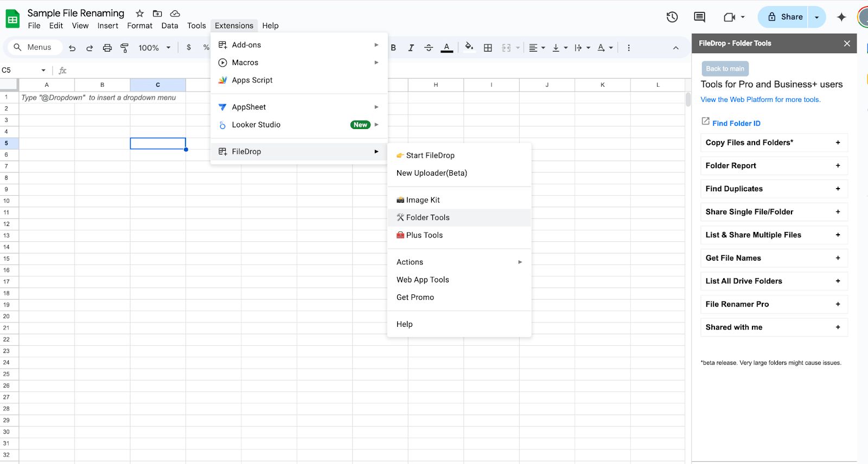
Task: Select Start FileDrop
Action: coord(459,156)
